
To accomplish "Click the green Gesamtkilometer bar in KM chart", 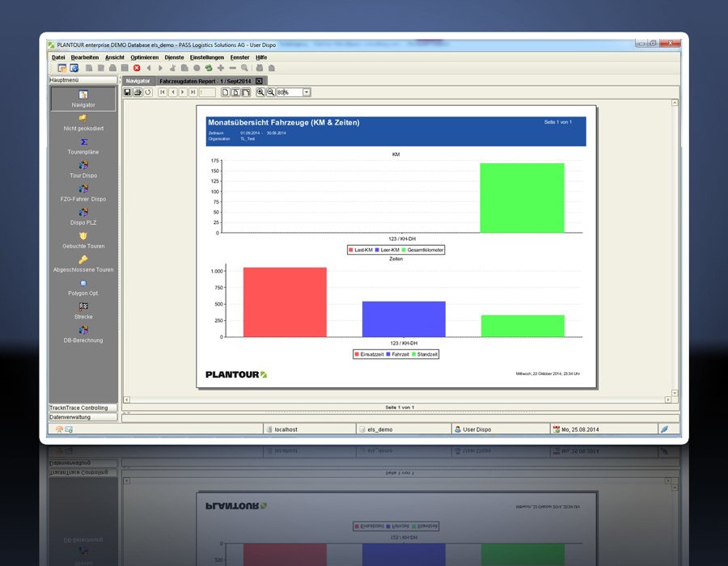I will coord(522,197).
